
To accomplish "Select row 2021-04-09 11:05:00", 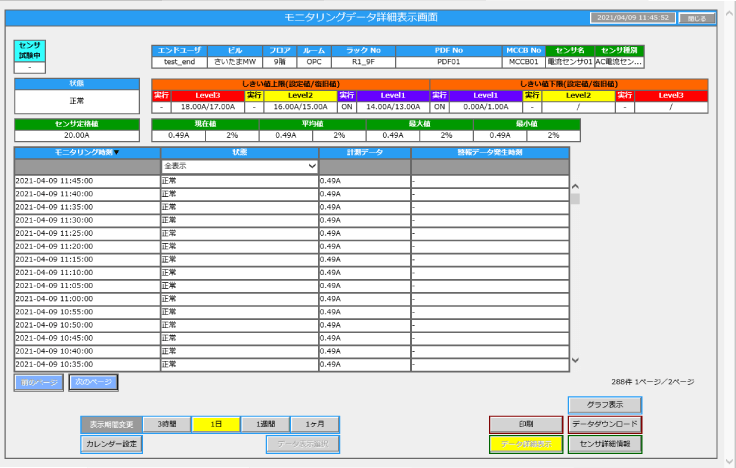I will [x=291, y=286].
